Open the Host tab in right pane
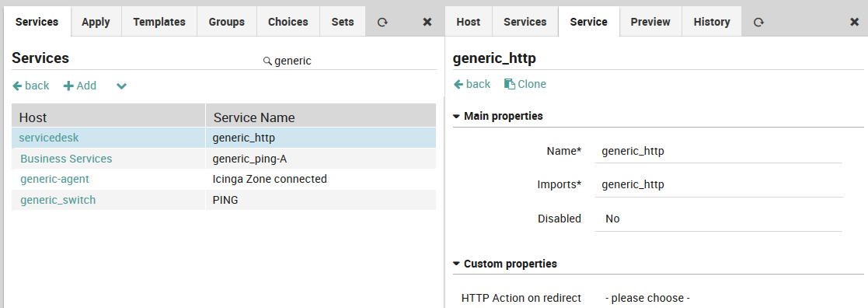 click(469, 22)
